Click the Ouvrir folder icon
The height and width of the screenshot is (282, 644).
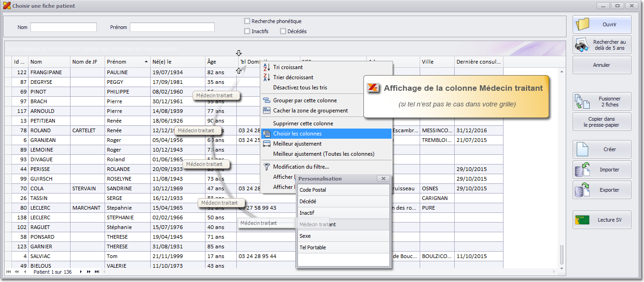583,24
